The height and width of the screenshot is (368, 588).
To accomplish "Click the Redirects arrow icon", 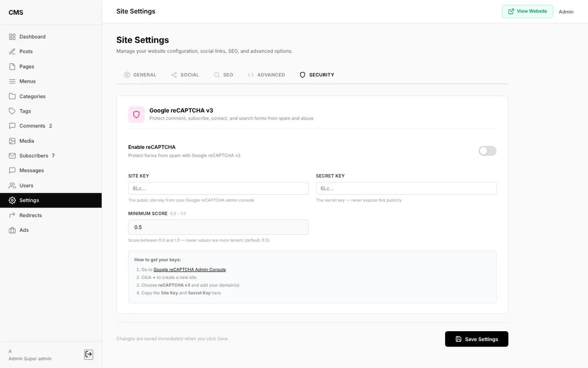I will pyautogui.click(x=12, y=215).
